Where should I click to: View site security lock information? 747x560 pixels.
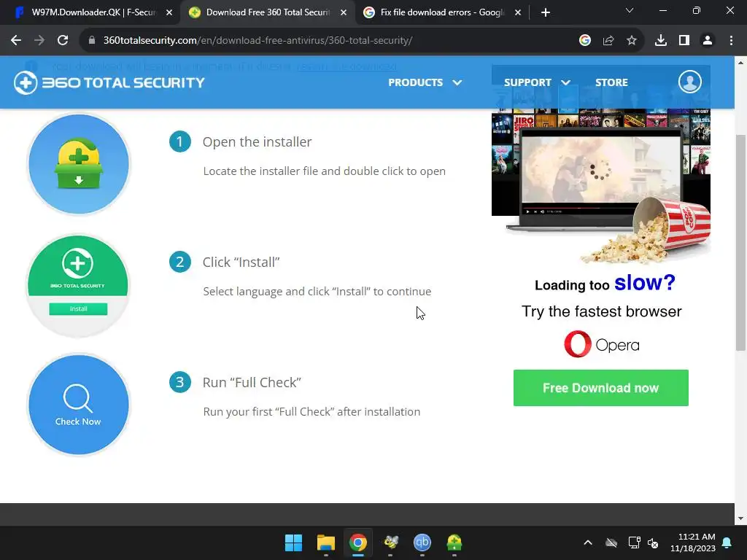click(x=92, y=41)
